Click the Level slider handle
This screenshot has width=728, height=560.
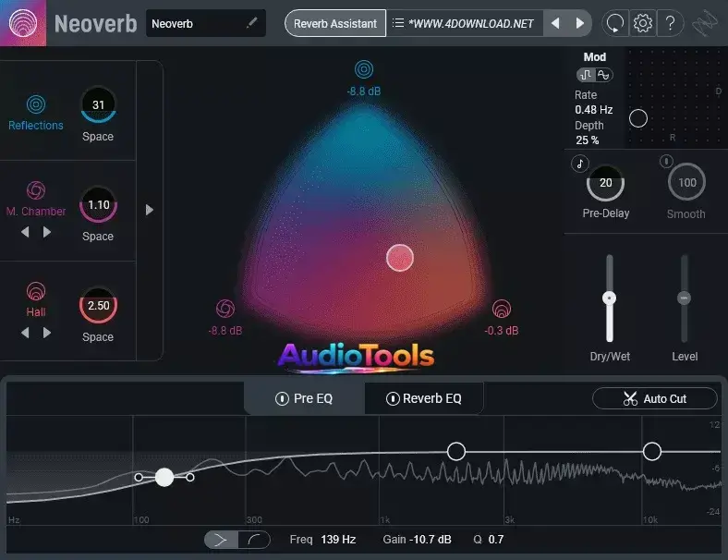(684, 298)
